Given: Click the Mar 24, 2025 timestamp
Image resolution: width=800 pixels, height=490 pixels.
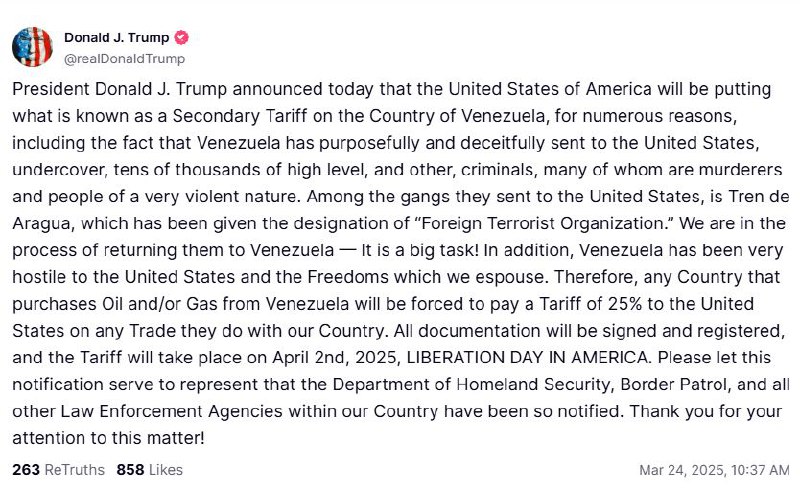Looking at the screenshot, I should click(714, 470).
